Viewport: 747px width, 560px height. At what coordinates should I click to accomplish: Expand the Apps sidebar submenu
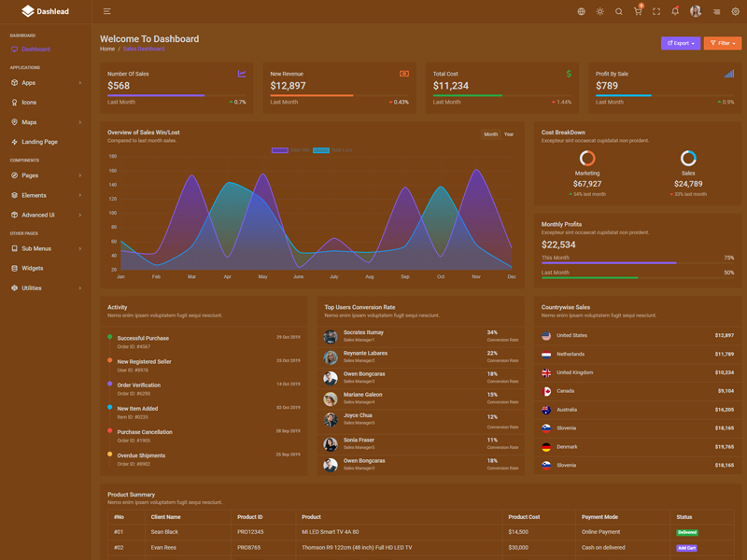tap(46, 83)
